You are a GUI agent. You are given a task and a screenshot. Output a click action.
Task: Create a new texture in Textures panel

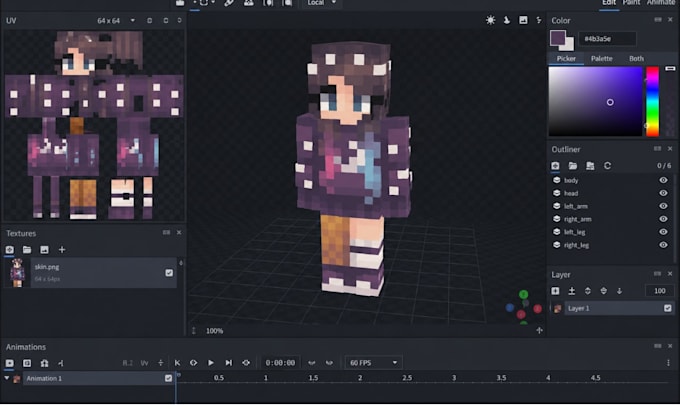[x=10, y=249]
